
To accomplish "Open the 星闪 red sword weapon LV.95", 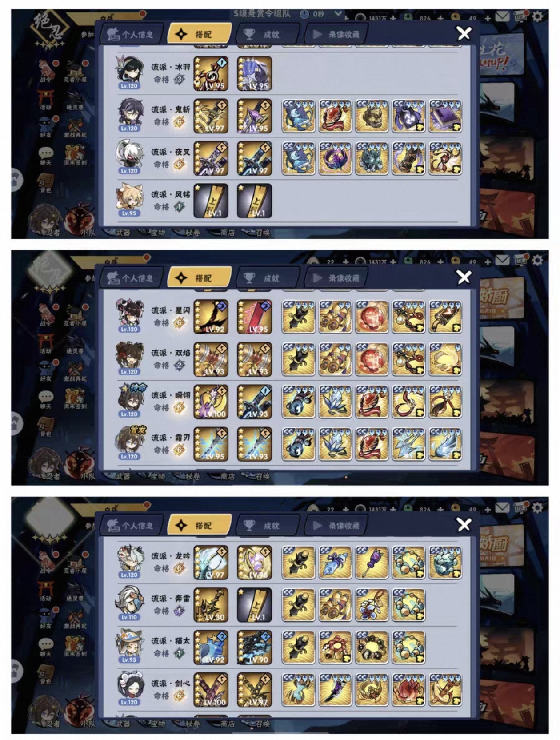I will (x=254, y=317).
